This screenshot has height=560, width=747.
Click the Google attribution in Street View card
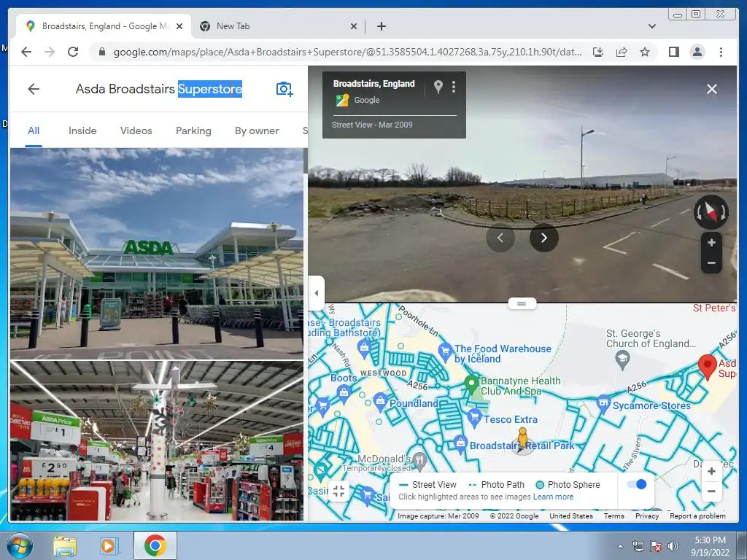(367, 100)
